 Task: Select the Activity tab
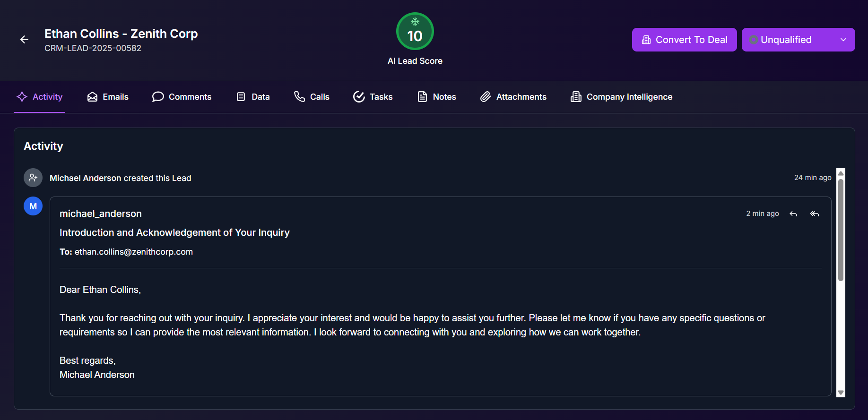point(40,97)
